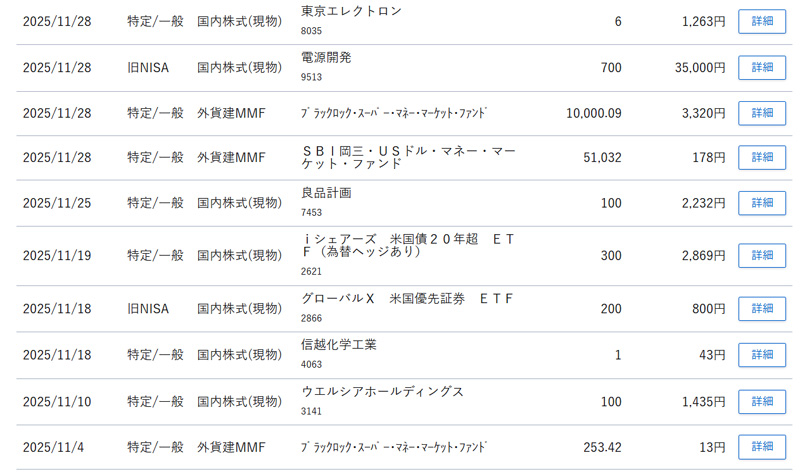Click 詳細 for iシェアーズ 米国債20年超 ETF
Screen dimensions: 800x474
click(x=761, y=256)
